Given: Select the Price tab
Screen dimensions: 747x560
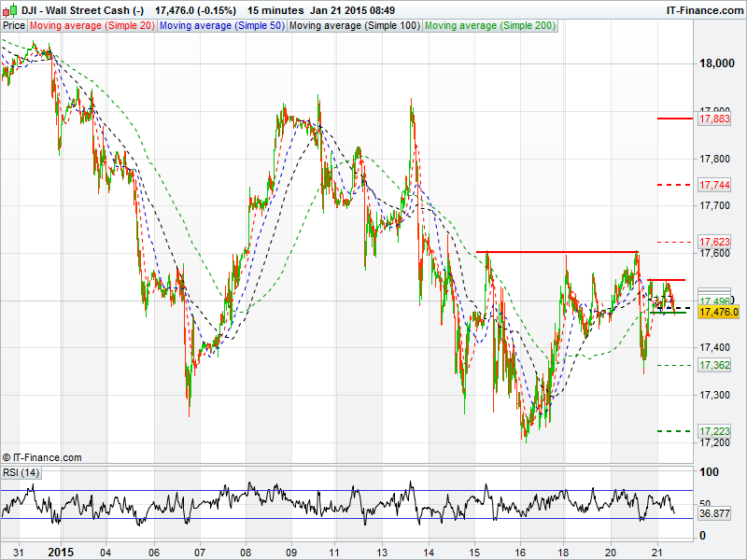Looking at the screenshot, I should click(x=14, y=26).
